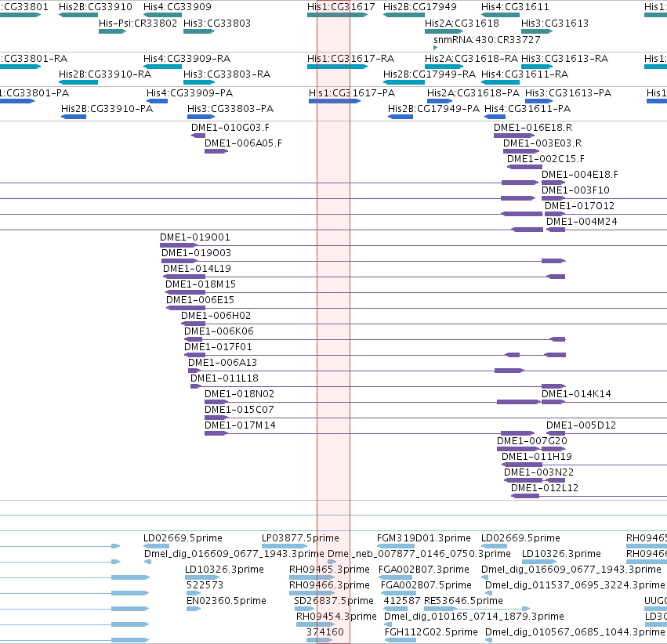Click EST DME1-012L12
This screenshot has height=644, width=667.
525,496
